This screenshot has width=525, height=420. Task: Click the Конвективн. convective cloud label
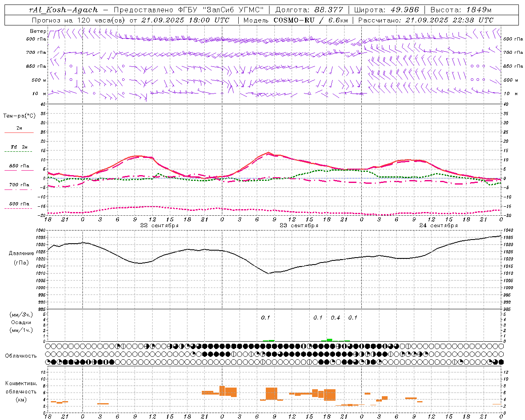(x=21, y=383)
